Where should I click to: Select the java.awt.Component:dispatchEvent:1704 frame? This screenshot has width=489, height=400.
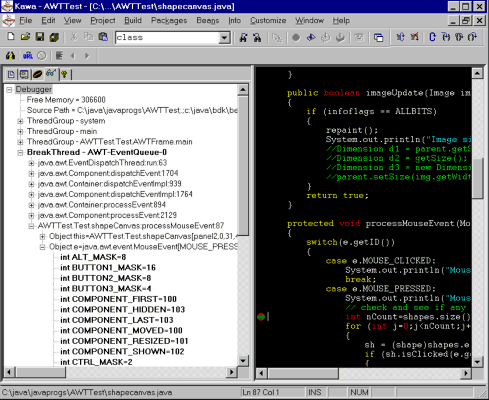click(x=108, y=173)
